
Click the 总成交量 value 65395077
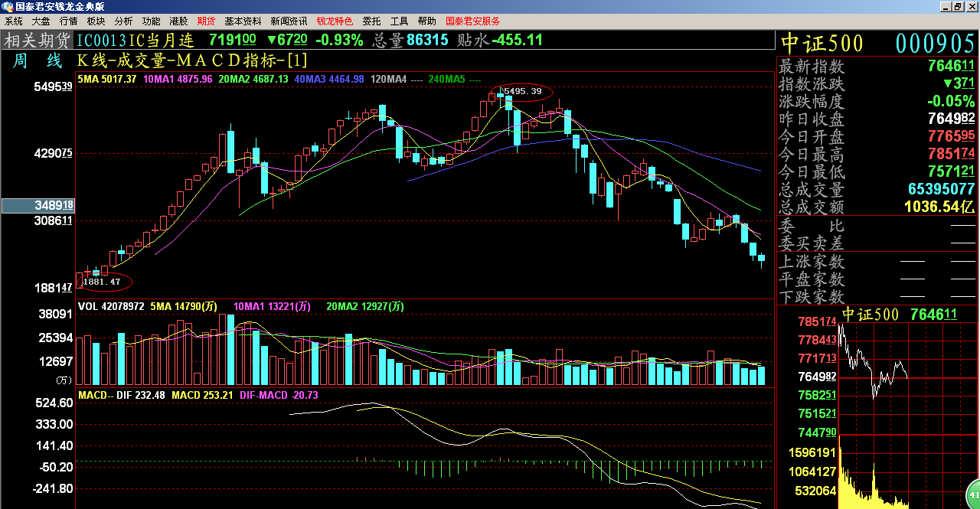(x=942, y=189)
